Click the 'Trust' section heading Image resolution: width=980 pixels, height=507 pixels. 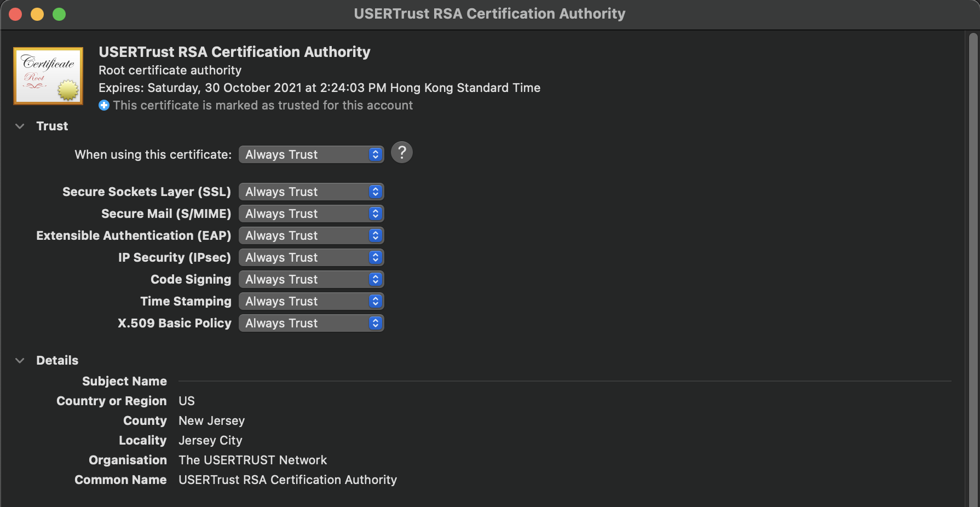point(52,126)
